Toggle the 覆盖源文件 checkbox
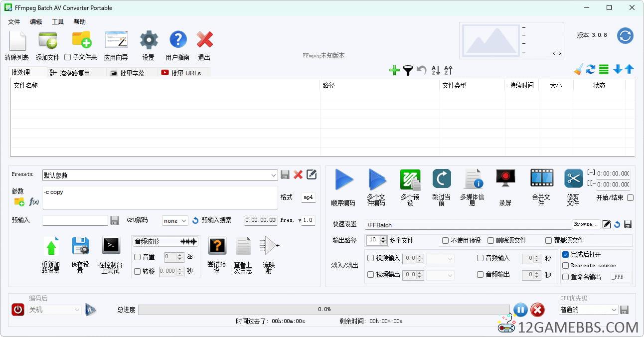The width and height of the screenshot is (644, 337). click(548, 240)
